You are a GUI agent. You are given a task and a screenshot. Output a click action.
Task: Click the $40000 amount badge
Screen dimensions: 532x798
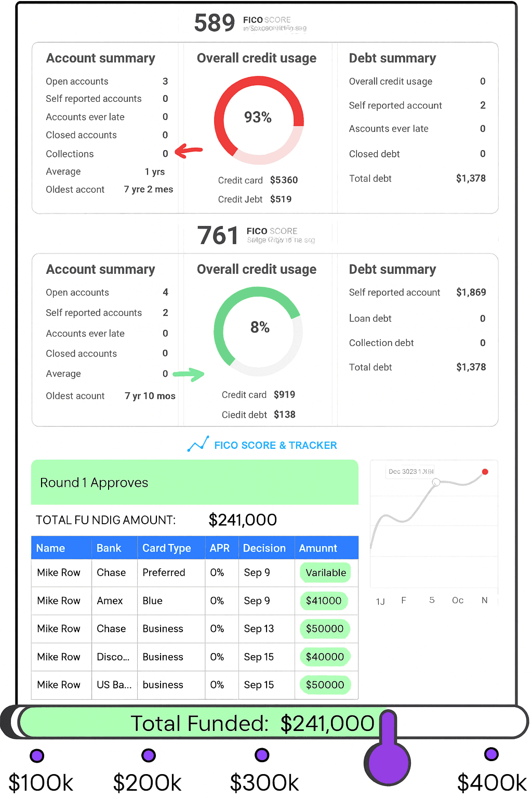325,657
